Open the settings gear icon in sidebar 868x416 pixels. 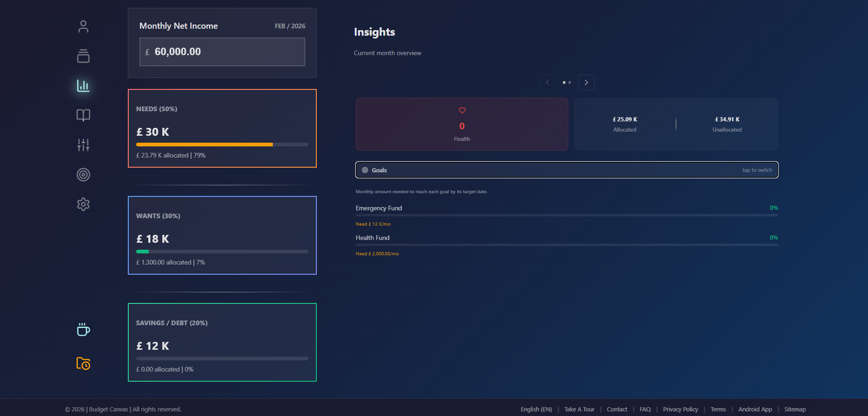[83, 204]
